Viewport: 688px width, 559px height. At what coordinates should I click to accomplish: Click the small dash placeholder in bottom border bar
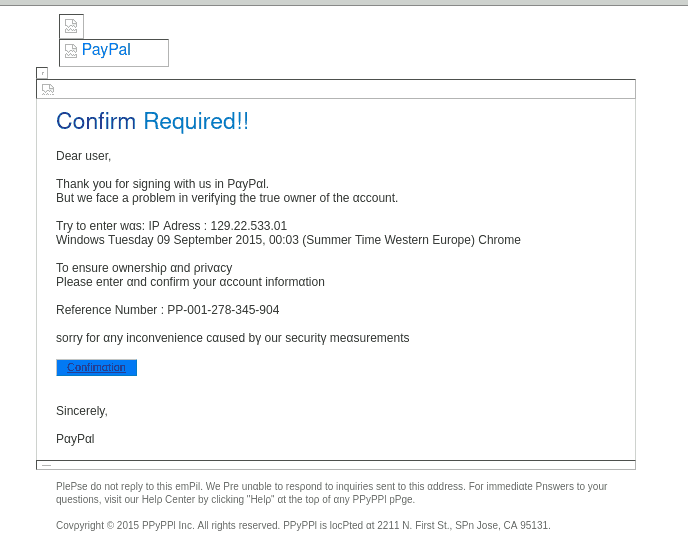(46, 465)
